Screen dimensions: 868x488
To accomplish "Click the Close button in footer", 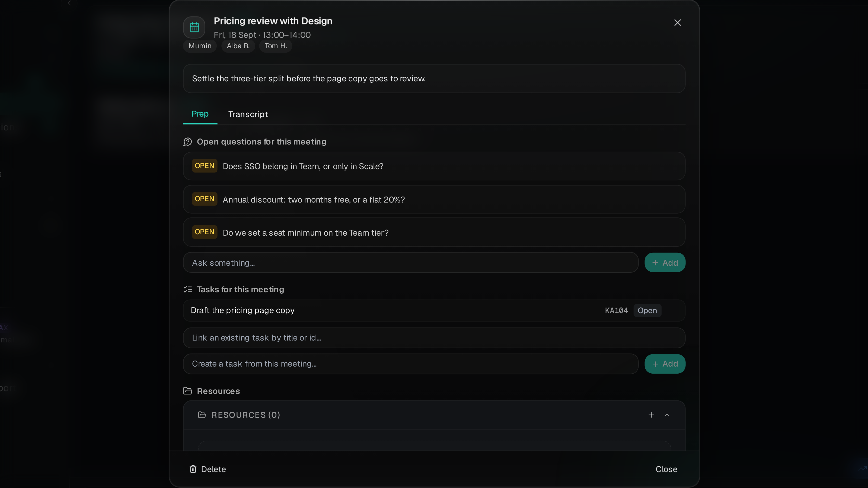I will pyautogui.click(x=666, y=469).
